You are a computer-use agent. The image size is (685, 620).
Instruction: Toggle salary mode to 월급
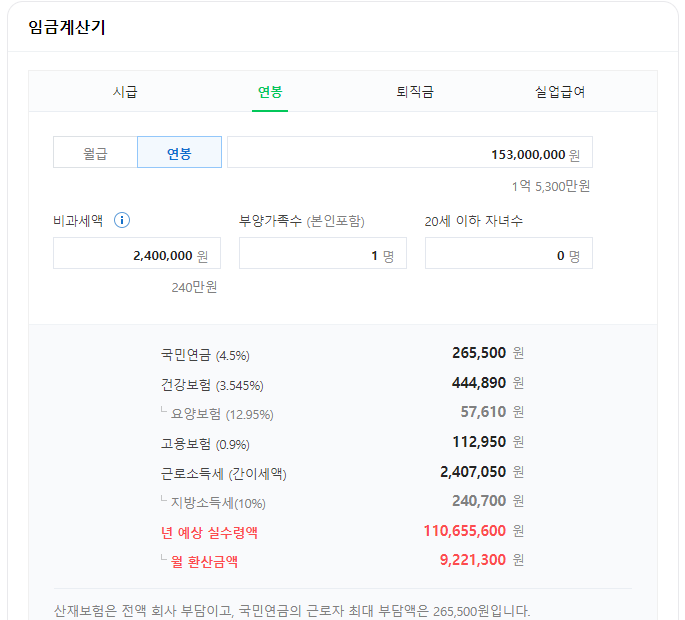95,152
